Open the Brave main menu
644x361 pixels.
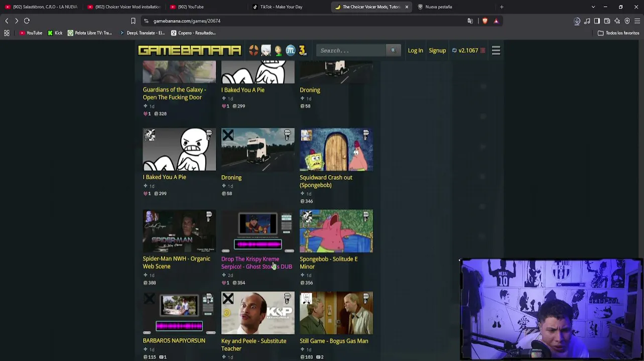[x=637, y=21]
